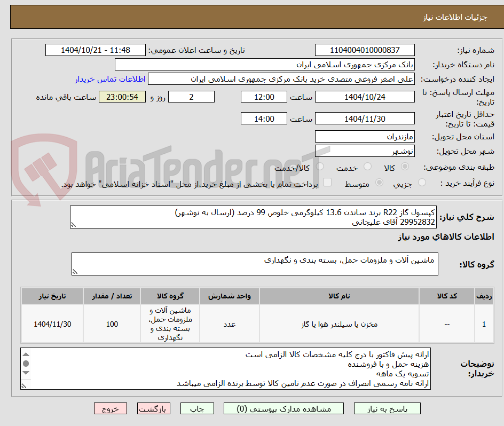Click the province field مازندران
Viewport: 504px width, 426px height.
(x=365, y=137)
